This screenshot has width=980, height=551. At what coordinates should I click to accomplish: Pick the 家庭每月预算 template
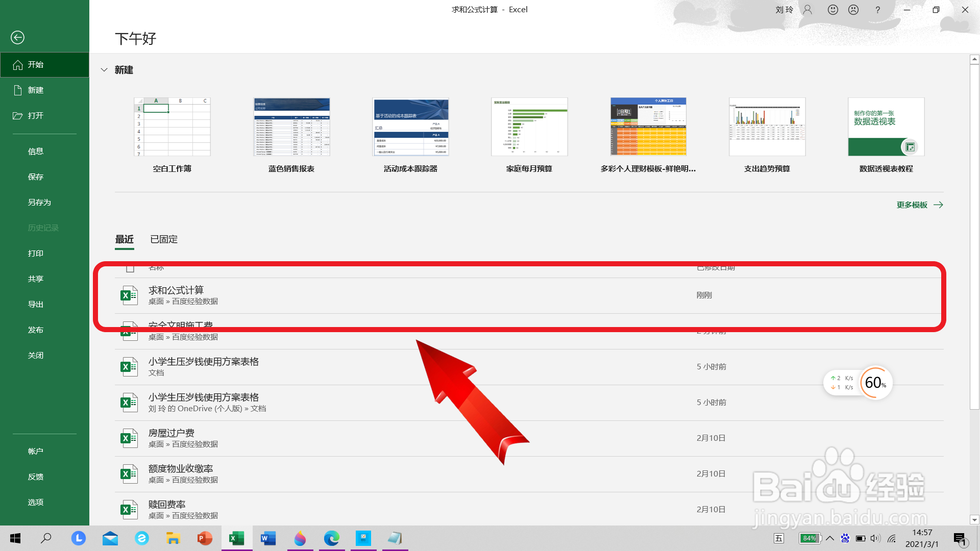coord(529,127)
